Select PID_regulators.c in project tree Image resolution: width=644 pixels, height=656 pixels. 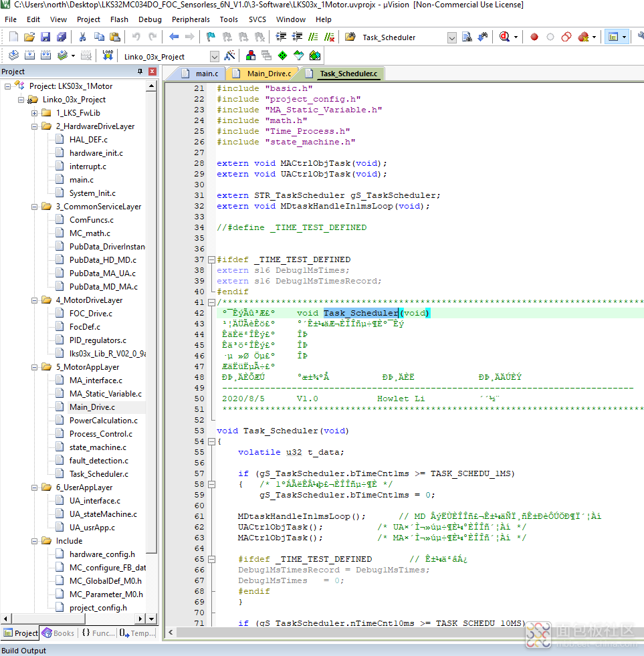pyautogui.click(x=98, y=340)
